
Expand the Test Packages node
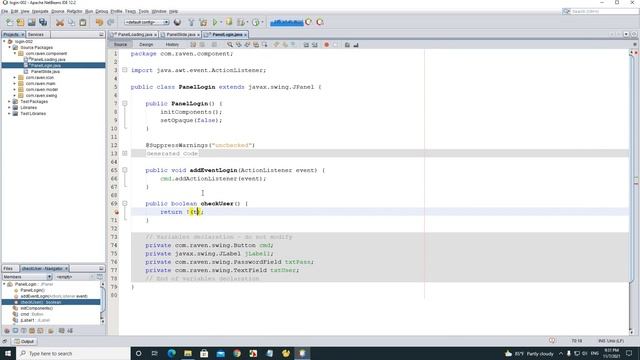(x=9, y=102)
